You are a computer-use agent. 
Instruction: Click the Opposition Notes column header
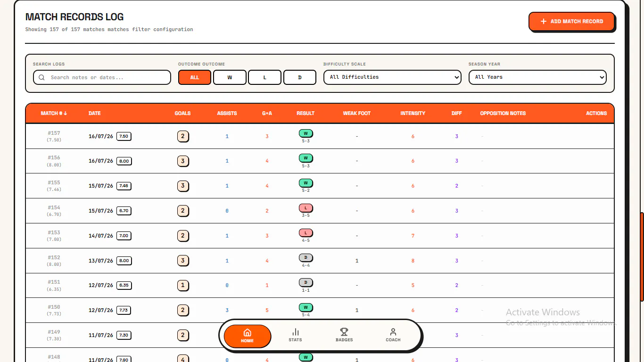(x=503, y=113)
